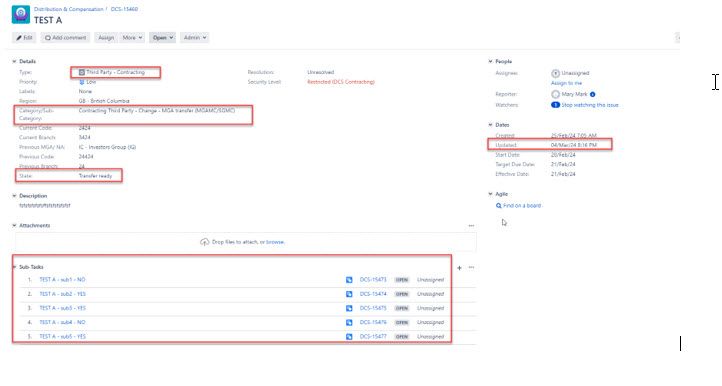Click the watchers count badge
The height and width of the screenshot is (386, 722).
[555, 105]
